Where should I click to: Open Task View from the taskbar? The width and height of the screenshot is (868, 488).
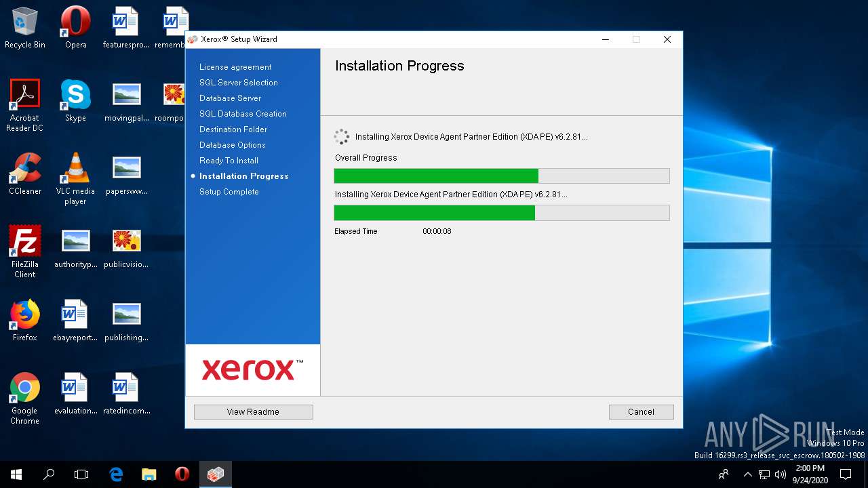[x=81, y=474]
